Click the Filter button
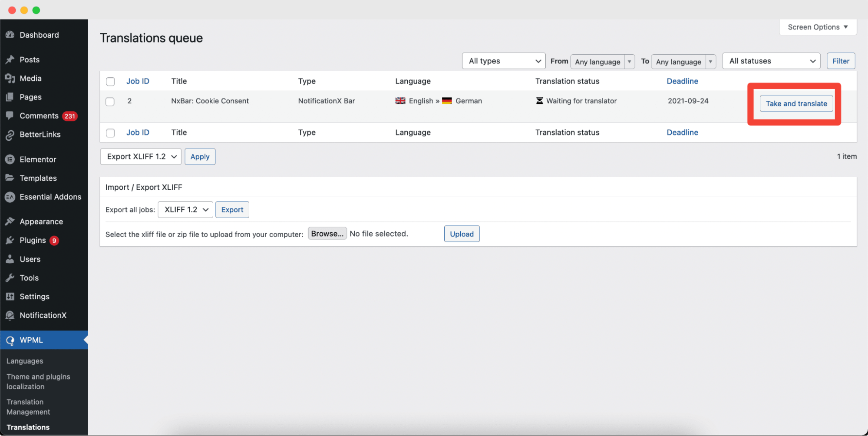Viewport: 868px width, 436px height. 841,61
